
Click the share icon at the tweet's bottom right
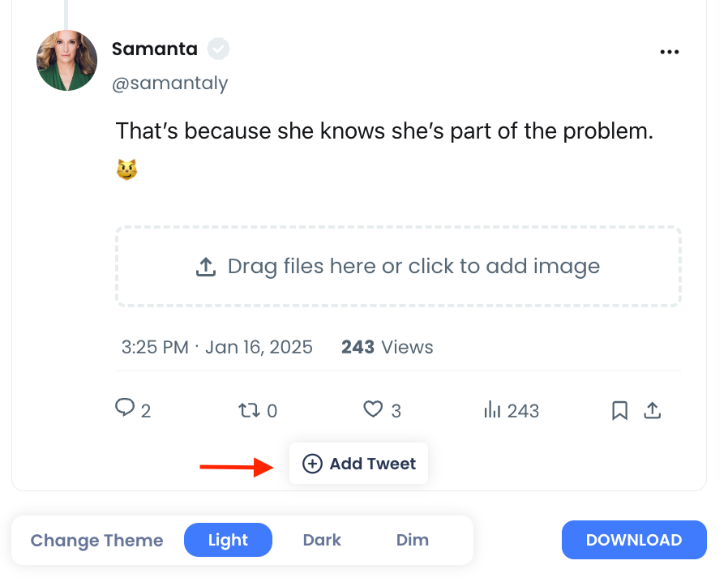tap(653, 411)
